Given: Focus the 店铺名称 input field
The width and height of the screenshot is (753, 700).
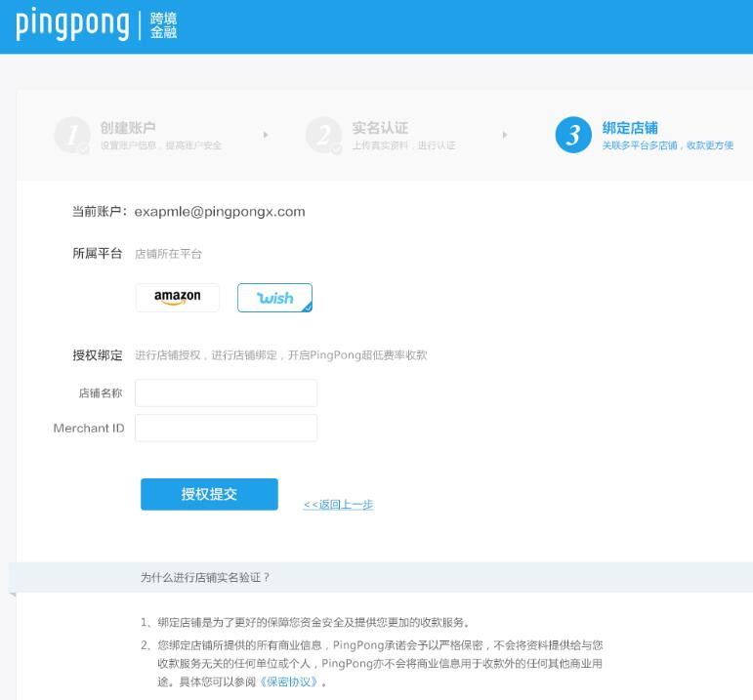Looking at the screenshot, I should pos(227,393).
